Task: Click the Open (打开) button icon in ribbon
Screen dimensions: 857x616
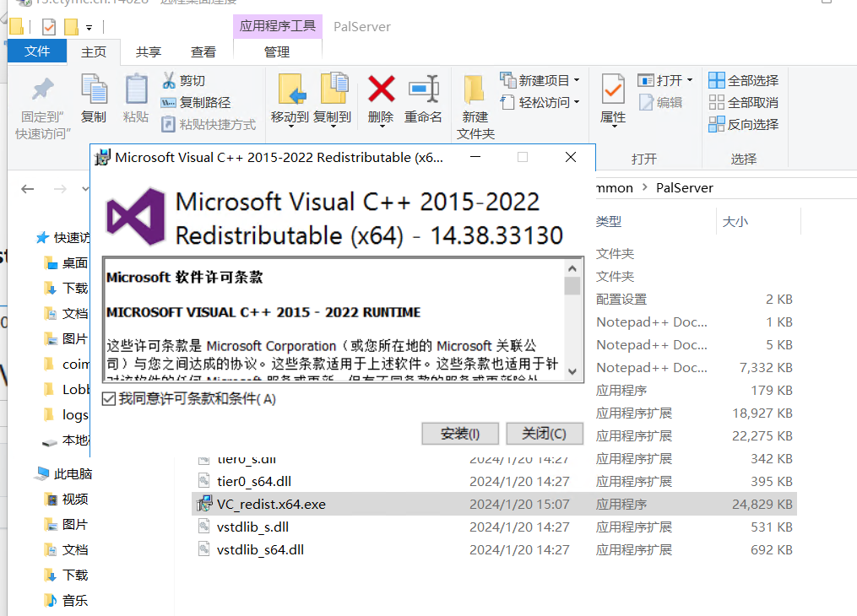Action: tap(645, 81)
